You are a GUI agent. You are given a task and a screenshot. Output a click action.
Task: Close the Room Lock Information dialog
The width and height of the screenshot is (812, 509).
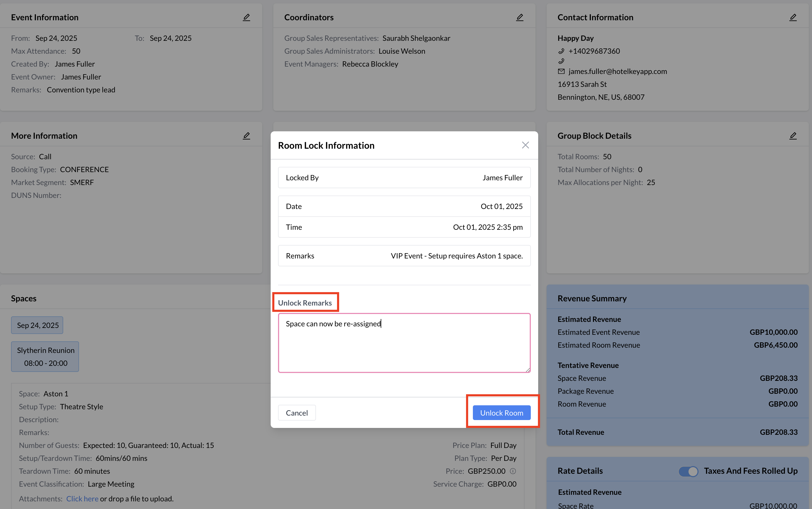pos(525,145)
